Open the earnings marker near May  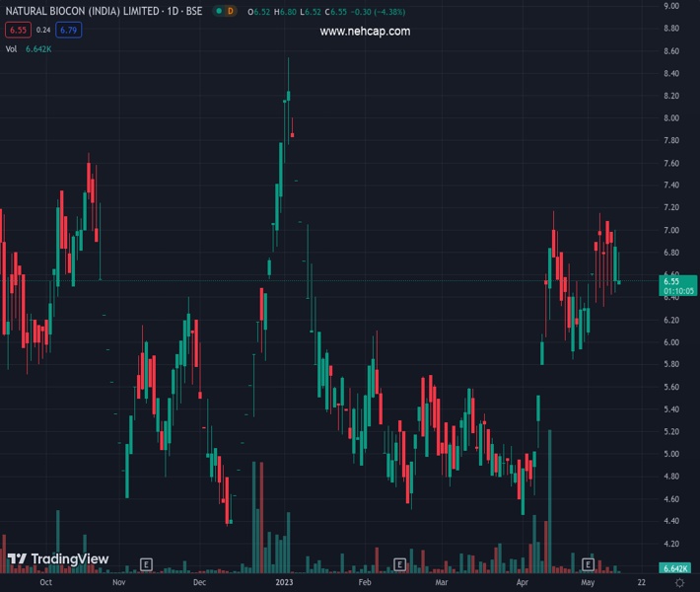coord(588,564)
